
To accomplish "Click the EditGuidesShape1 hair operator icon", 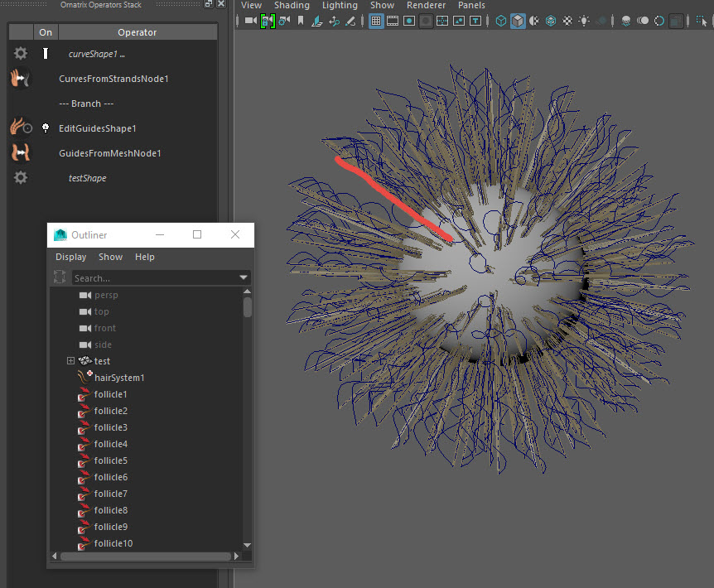I will [20, 128].
